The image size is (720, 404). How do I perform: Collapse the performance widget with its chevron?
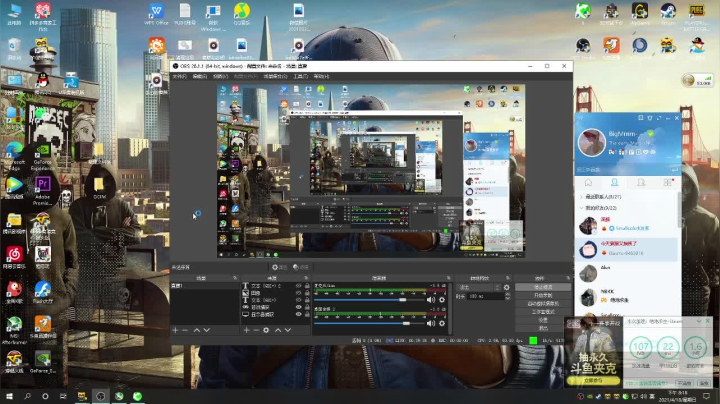(x=699, y=321)
